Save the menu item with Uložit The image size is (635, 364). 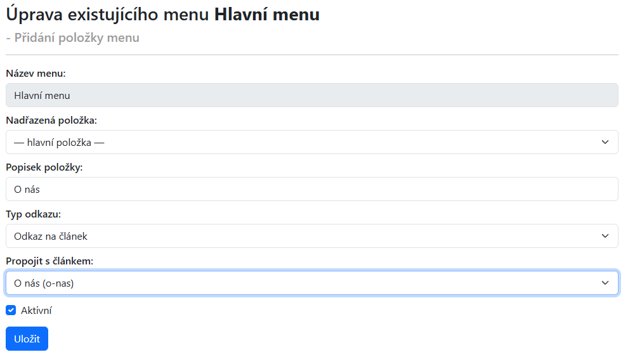[x=27, y=339]
